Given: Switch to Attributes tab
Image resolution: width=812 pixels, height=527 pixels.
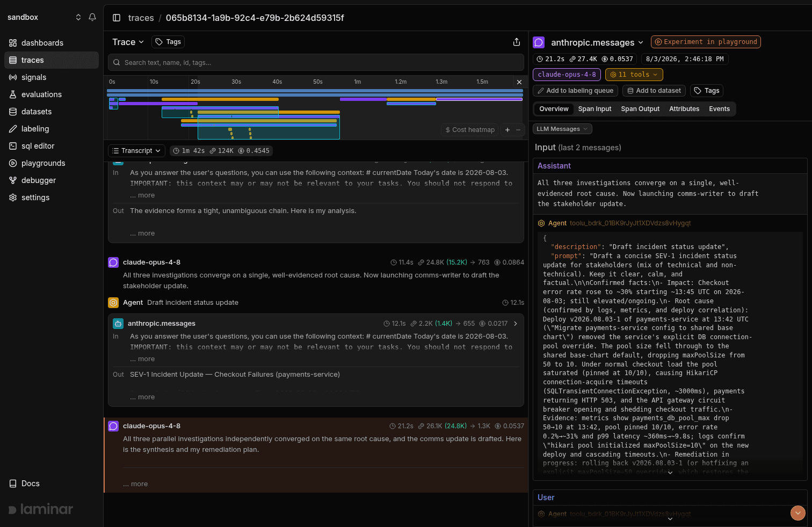Looking at the screenshot, I should click(684, 109).
